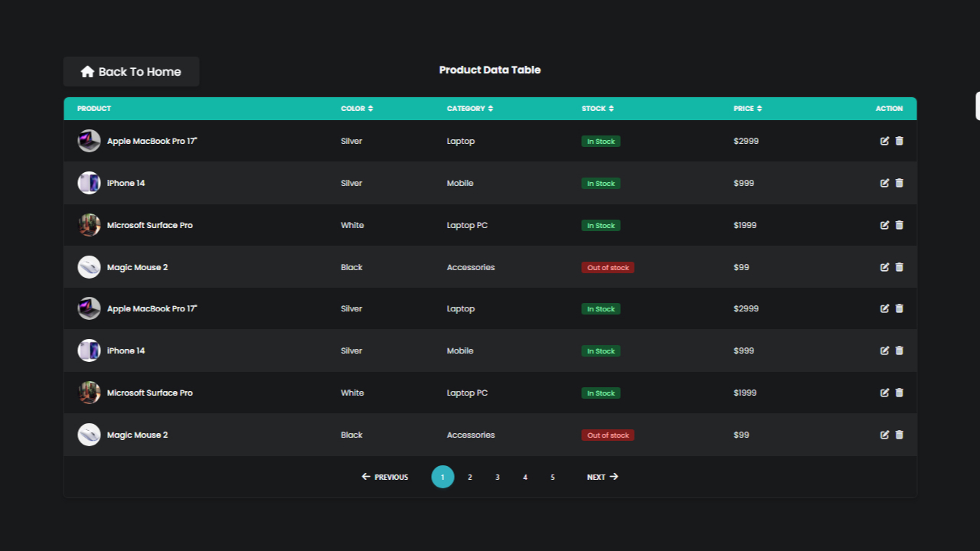This screenshot has width=980, height=551.
Task: Click trash icon for first Magic Mouse 2 row
Action: coord(900,267)
